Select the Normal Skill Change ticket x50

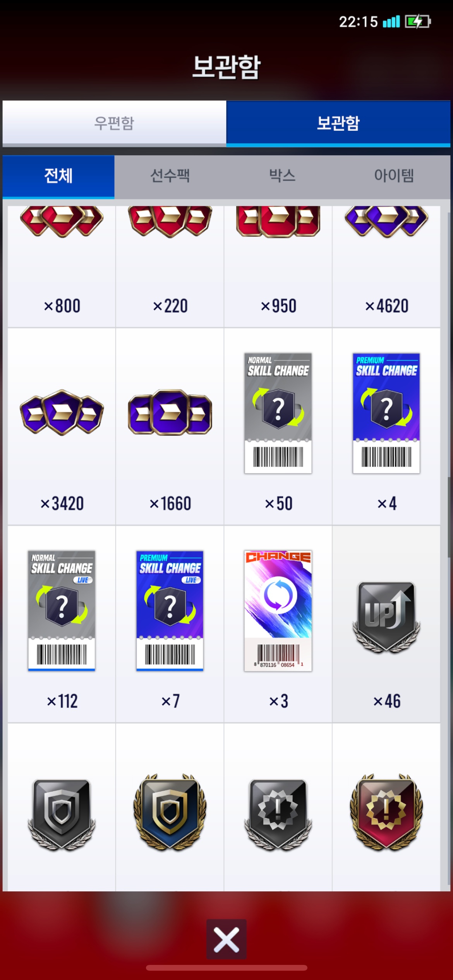(x=278, y=426)
